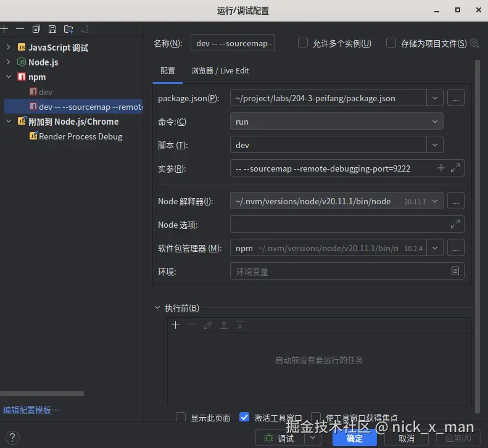The width and height of the screenshot is (488, 448).
Task: Cancel with the 取消 button
Action: [x=406, y=438]
